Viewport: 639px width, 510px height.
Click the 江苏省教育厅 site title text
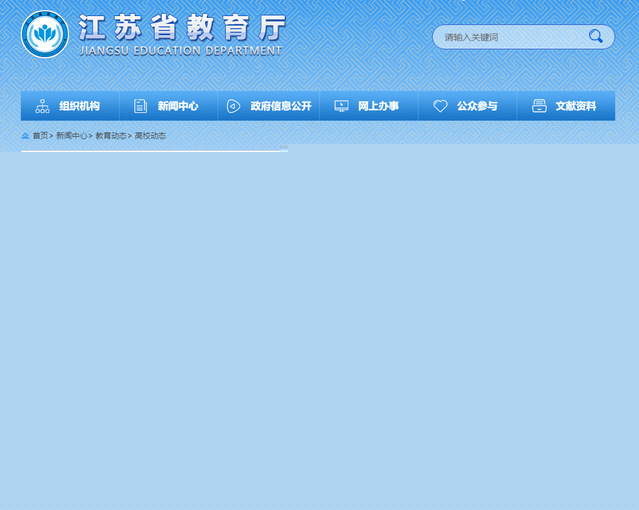(182, 27)
